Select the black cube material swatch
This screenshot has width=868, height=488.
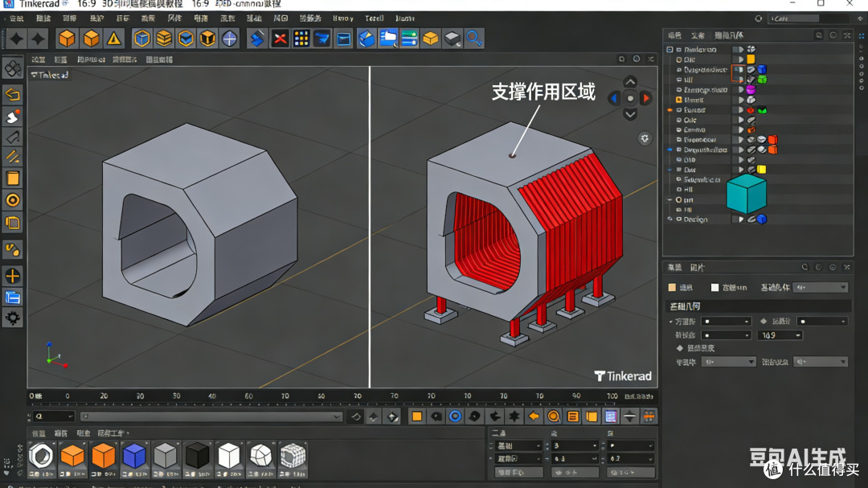pyautogui.click(x=197, y=458)
